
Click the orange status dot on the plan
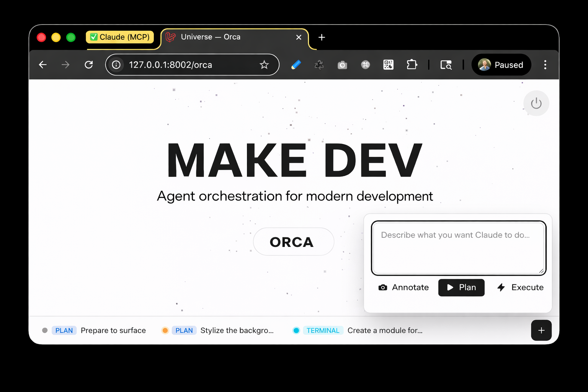pyautogui.click(x=165, y=330)
